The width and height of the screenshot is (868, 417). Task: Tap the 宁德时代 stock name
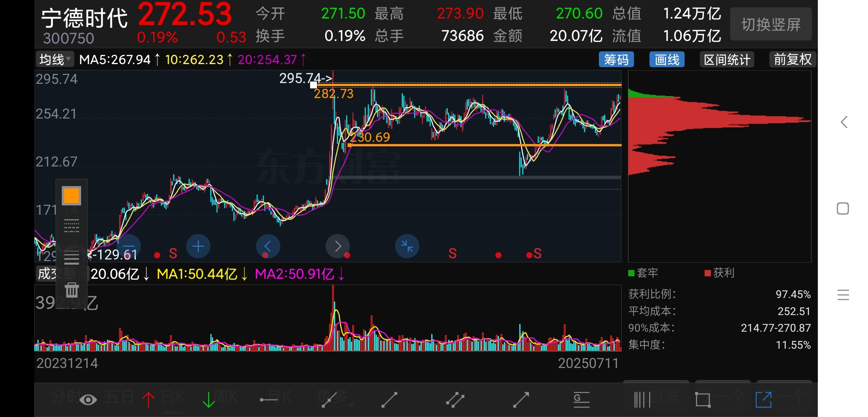84,18
